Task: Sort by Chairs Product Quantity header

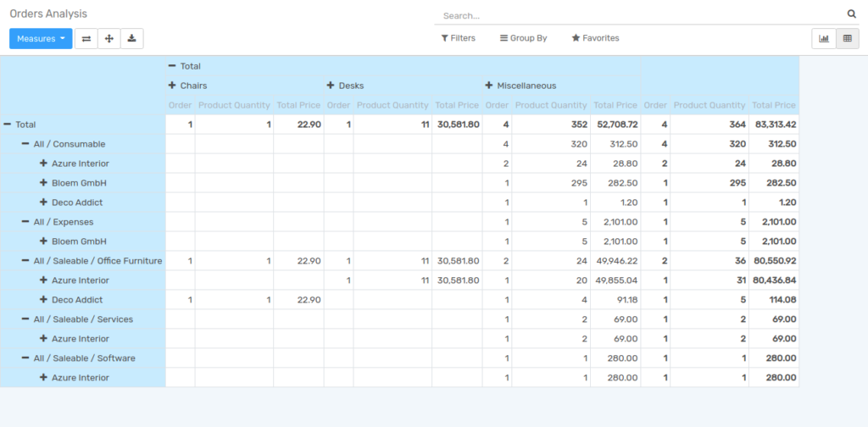Action: coord(234,105)
